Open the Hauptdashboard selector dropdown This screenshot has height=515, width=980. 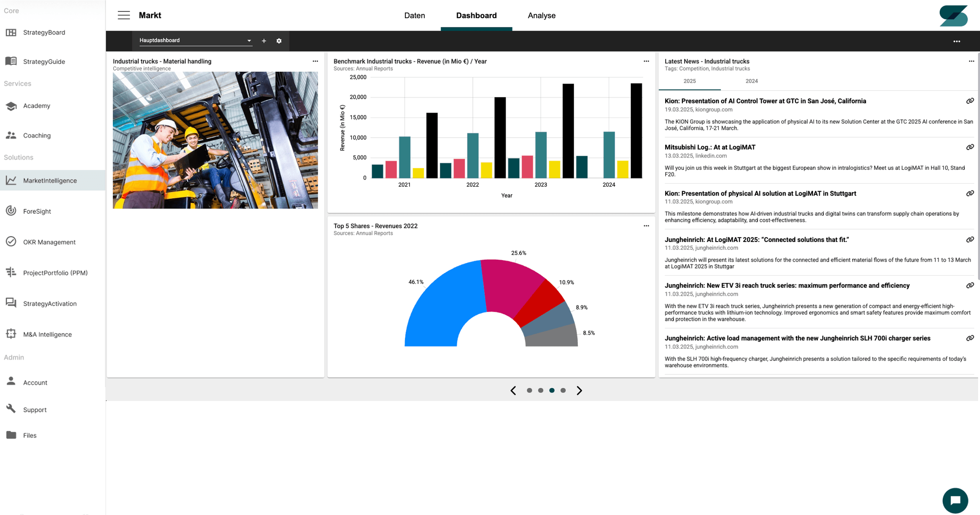tap(249, 40)
